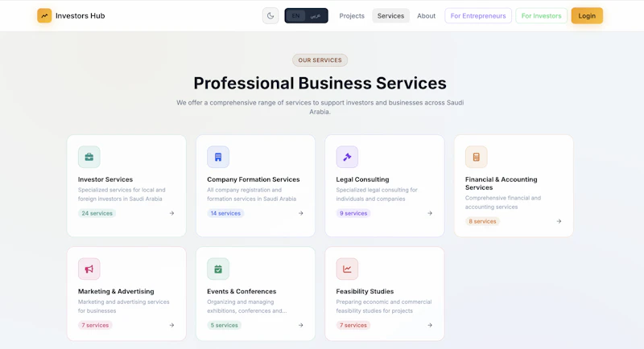Switch language to Arabic
This screenshot has height=349, width=644.
pos(316,15)
